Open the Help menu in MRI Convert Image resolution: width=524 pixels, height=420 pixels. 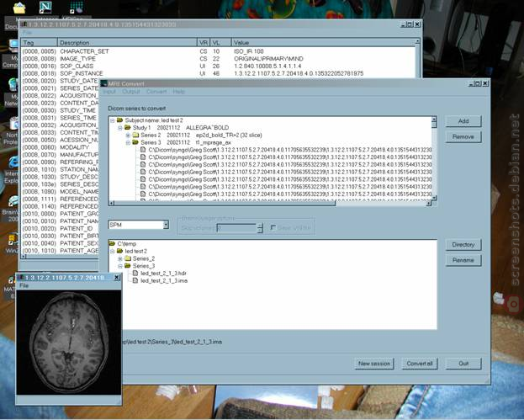point(179,92)
